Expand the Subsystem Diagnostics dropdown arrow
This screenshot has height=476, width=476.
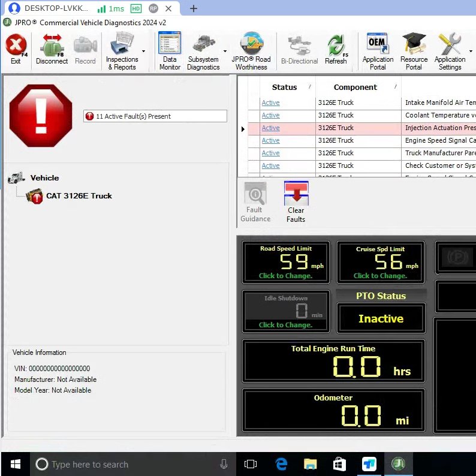[x=225, y=51]
